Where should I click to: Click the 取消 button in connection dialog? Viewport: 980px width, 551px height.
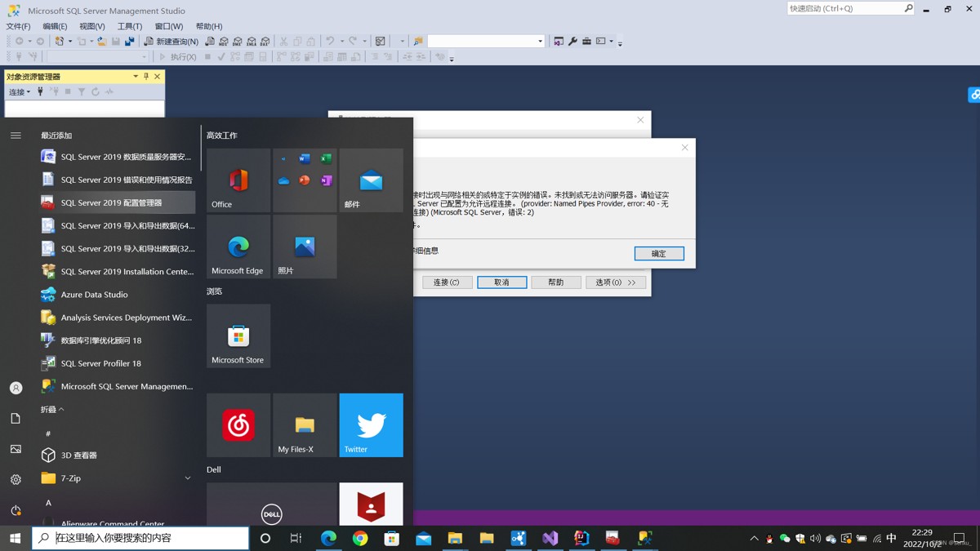501,282
